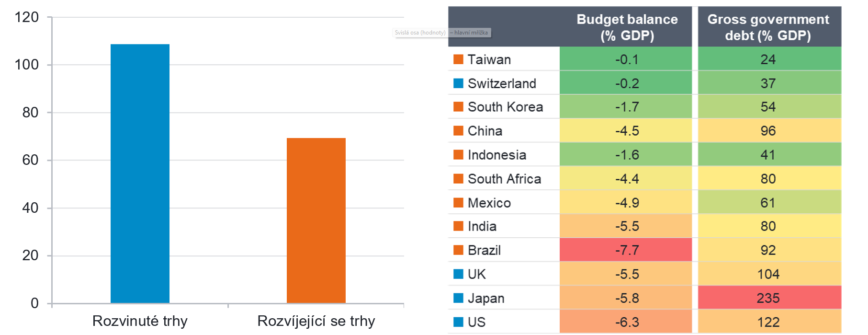The width and height of the screenshot is (868, 335).
Task: Click Japan's red 235 debt cell
Action: pyautogui.click(x=768, y=298)
